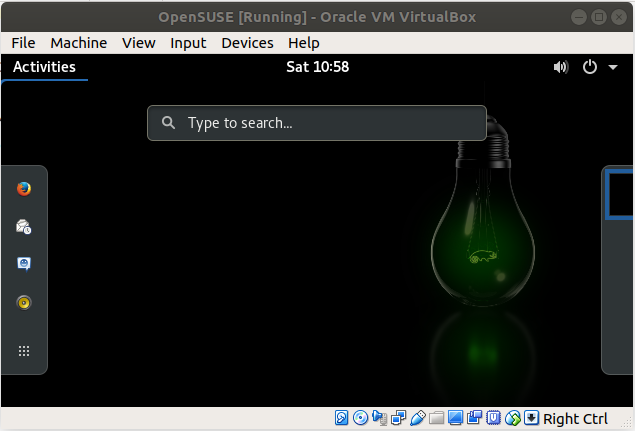Click the Sat 10:58 clock
635x431 pixels.
[x=318, y=67]
